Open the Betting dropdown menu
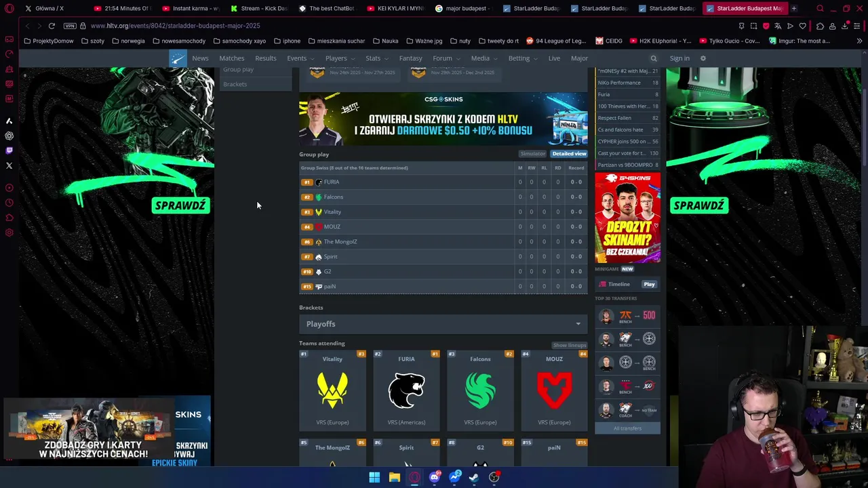 (522, 58)
